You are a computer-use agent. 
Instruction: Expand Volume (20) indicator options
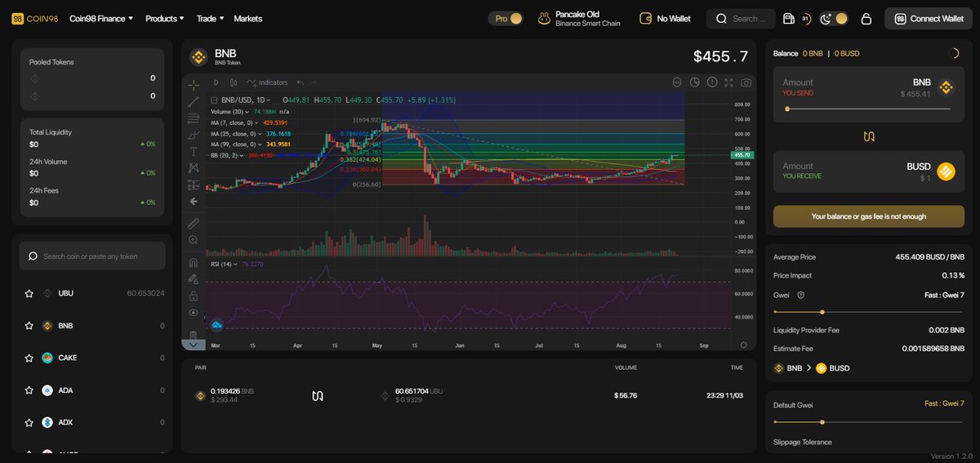(x=248, y=111)
